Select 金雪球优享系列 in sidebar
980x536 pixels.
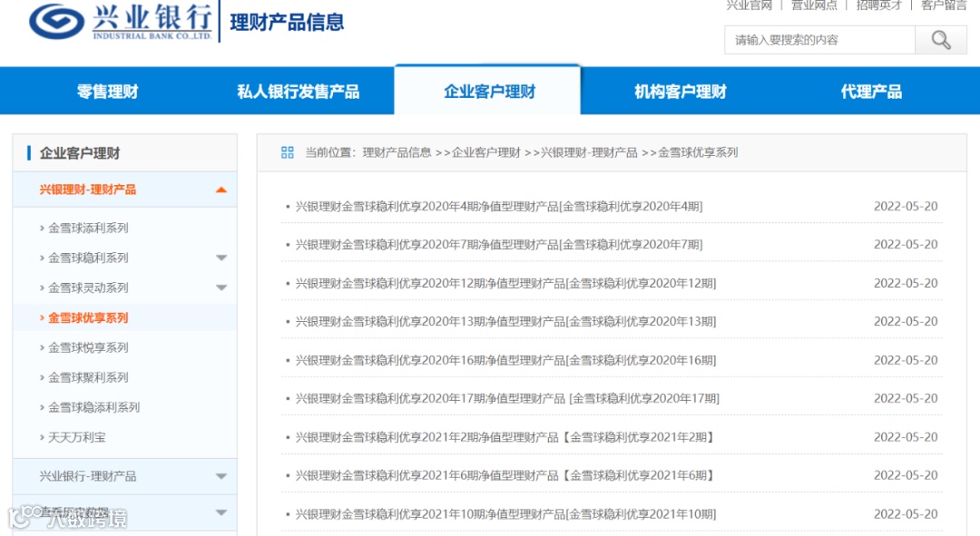tap(88, 317)
